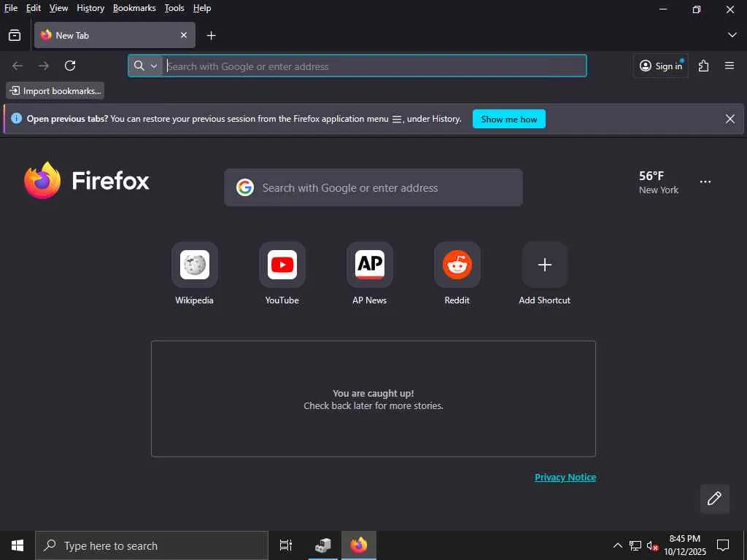Click the magnifier icon in address bar
747x560 pixels.
click(x=139, y=66)
